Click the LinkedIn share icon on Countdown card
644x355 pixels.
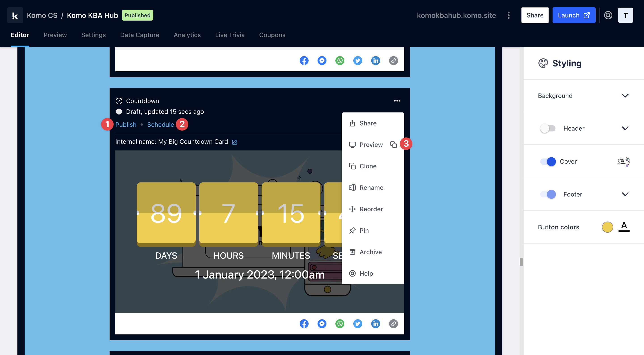375,324
